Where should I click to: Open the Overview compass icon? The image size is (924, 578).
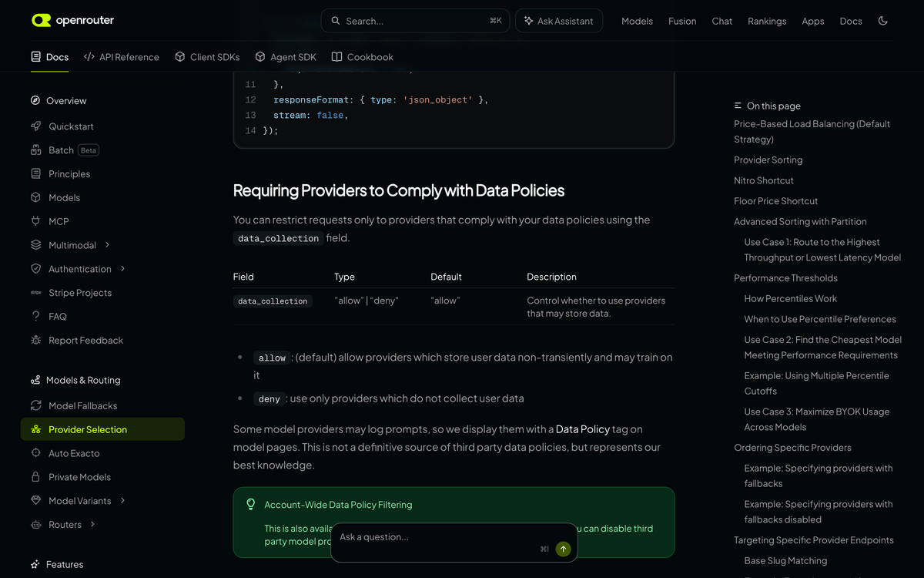point(35,100)
